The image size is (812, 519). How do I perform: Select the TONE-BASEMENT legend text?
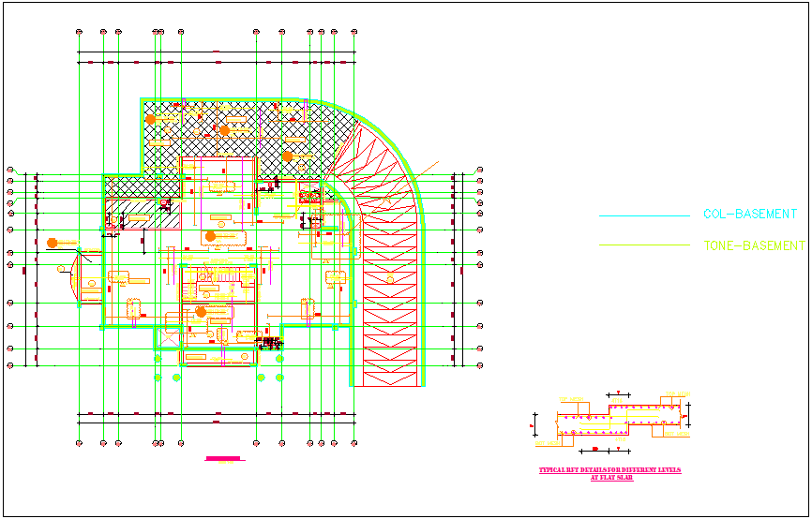(x=753, y=245)
